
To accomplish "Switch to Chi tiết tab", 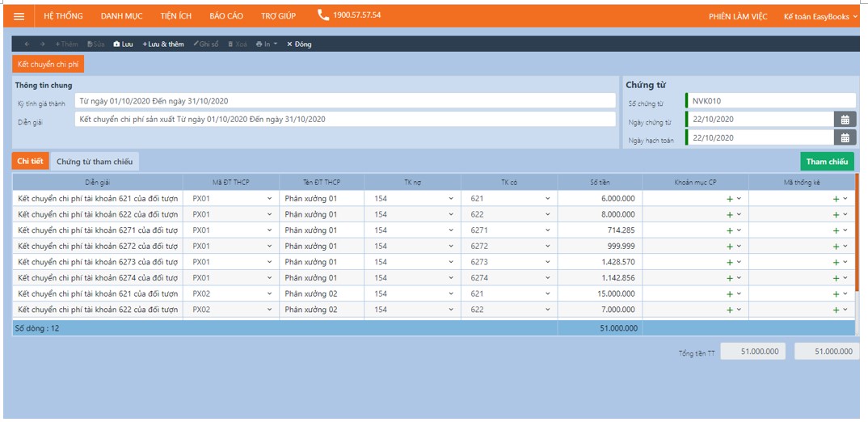I will pyautogui.click(x=31, y=161).
